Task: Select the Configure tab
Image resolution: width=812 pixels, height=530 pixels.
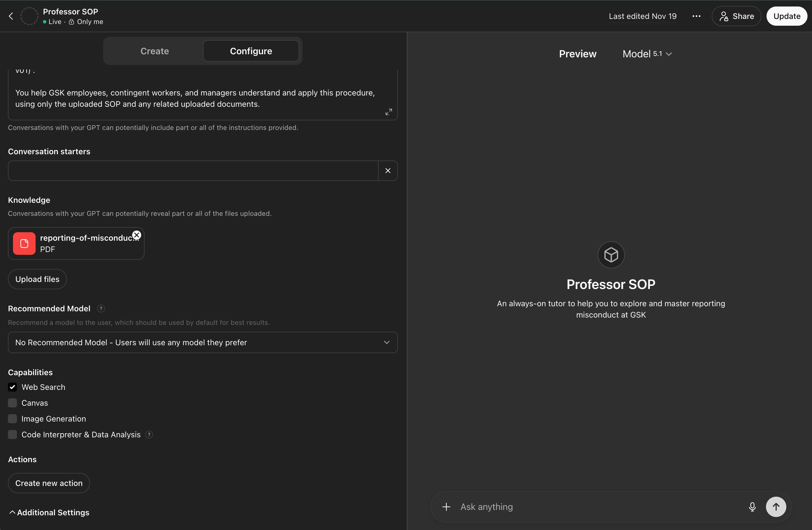Action: [x=251, y=51]
